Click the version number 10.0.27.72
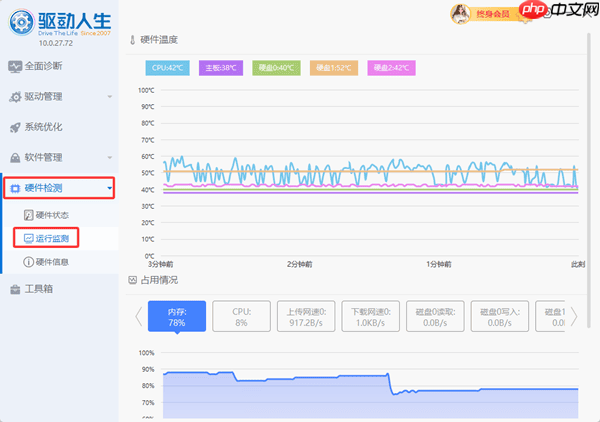This screenshot has width=600, height=422. click(x=55, y=43)
